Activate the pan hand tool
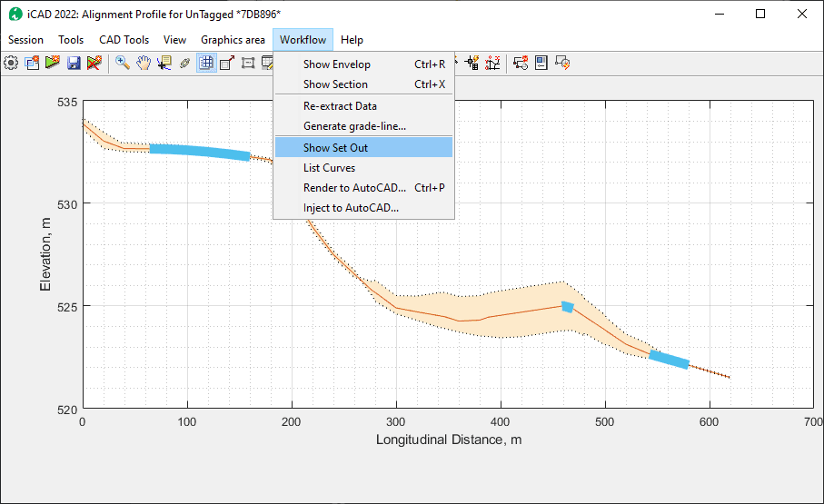This screenshot has height=504, width=824. pos(144,63)
